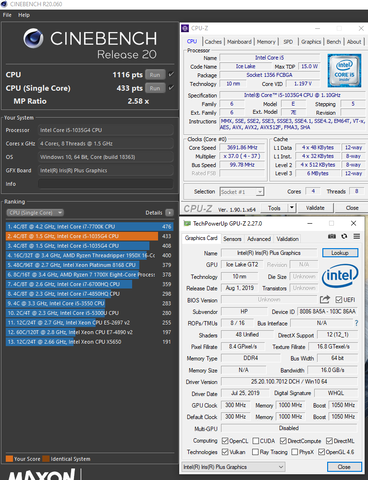Click the BIOS export share icon
368x480 pixels.
(325, 299)
